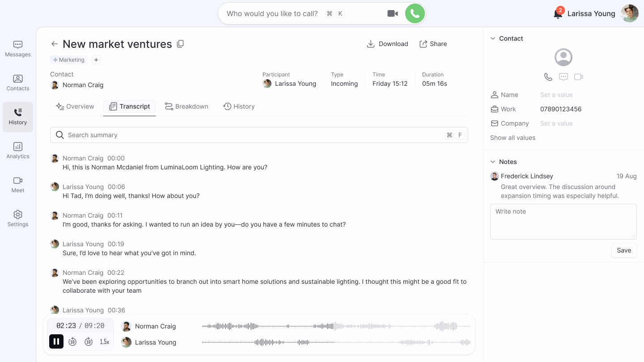Rewind 10 seconds

[72, 341]
